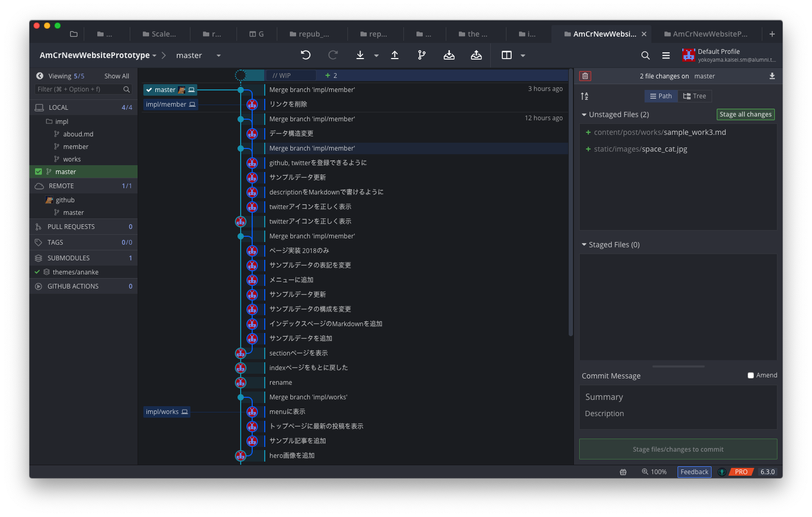This screenshot has width=812, height=517.
Task: Open the master branch dropdown arrow
Action: [219, 55]
